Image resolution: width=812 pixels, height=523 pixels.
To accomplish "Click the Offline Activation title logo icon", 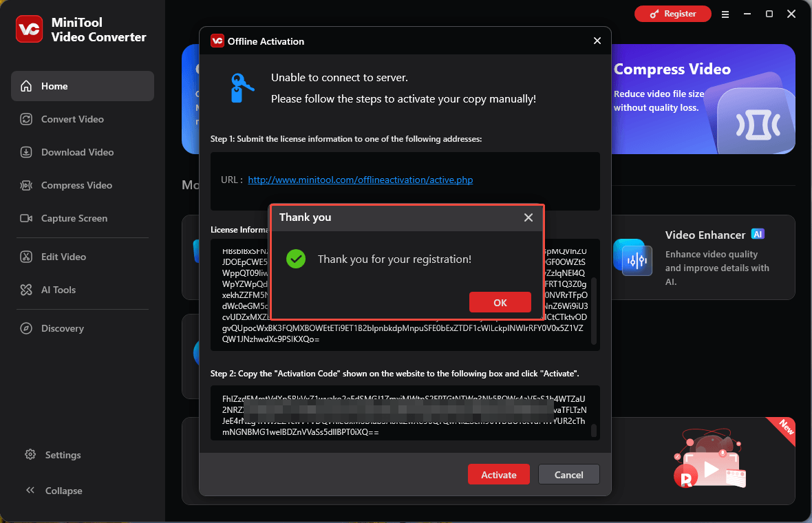I will coord(217,41).
